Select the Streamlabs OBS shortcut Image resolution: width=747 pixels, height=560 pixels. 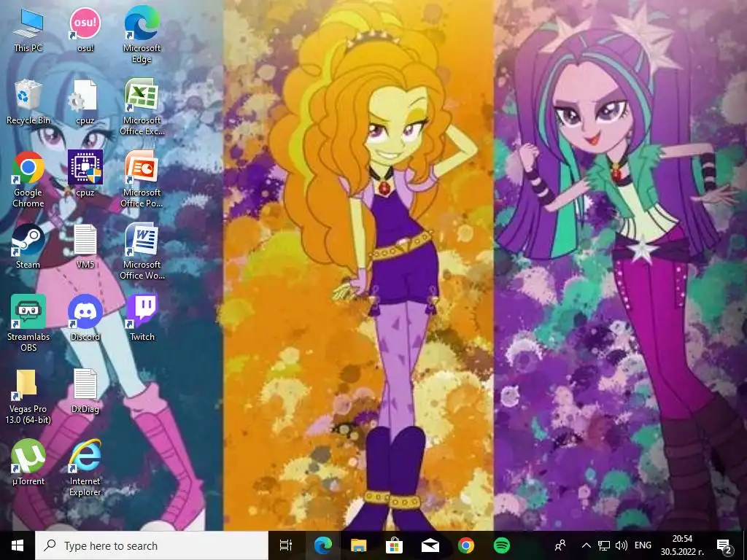[28, 323]
